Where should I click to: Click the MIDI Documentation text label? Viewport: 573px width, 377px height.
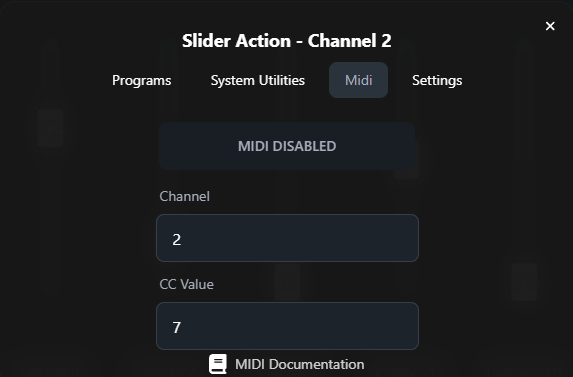[300, 364]
